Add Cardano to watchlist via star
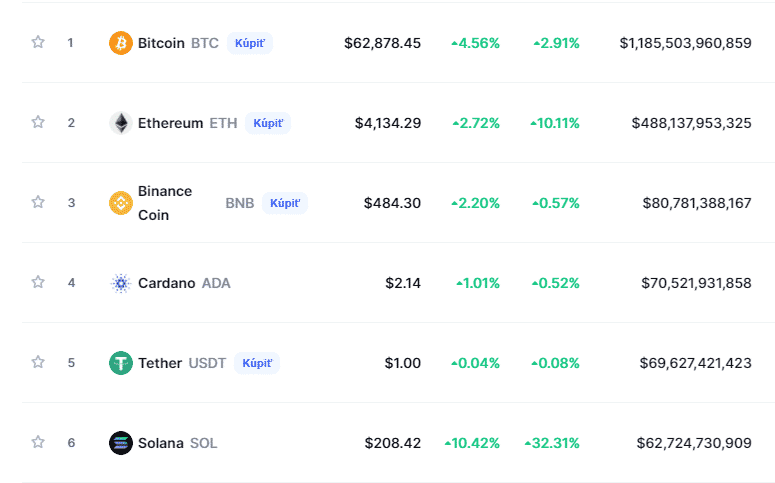Image resolution: width=775 pixels, height=483 pixels. [38, 282]
